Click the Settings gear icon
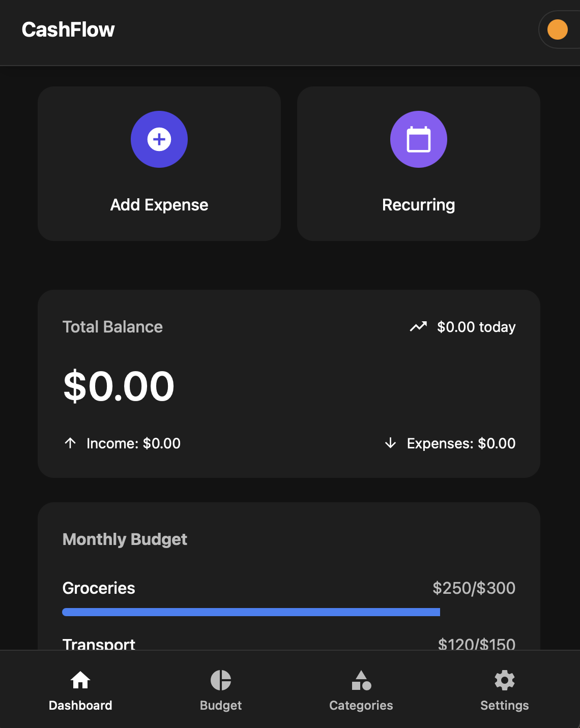580x728 pixels. 505,680
